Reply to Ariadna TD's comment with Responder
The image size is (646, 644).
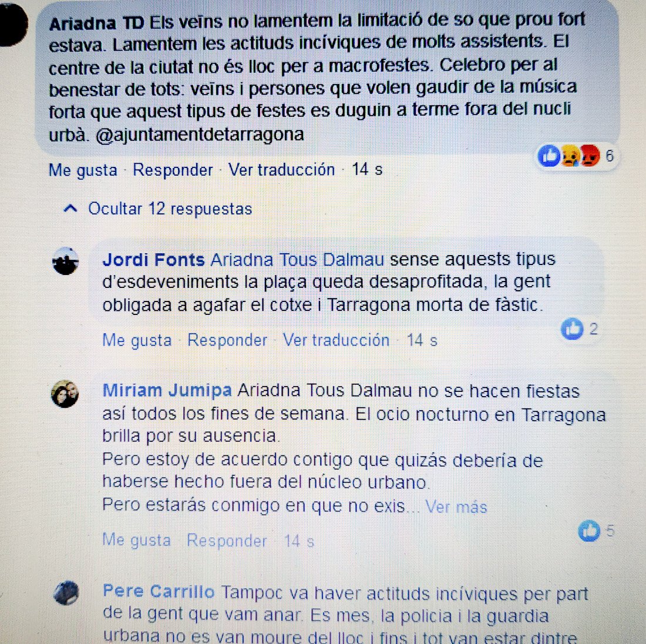pyautogui.click(x=173, y=169)
